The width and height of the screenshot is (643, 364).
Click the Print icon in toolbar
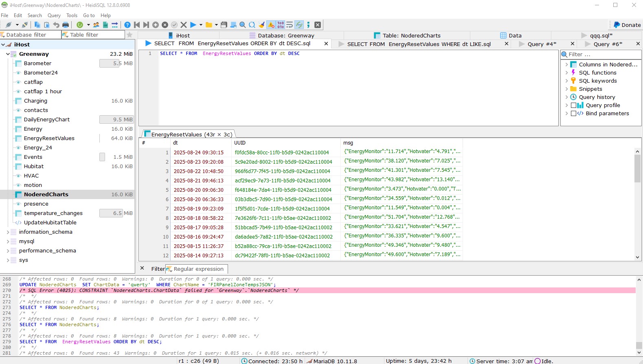66,25
